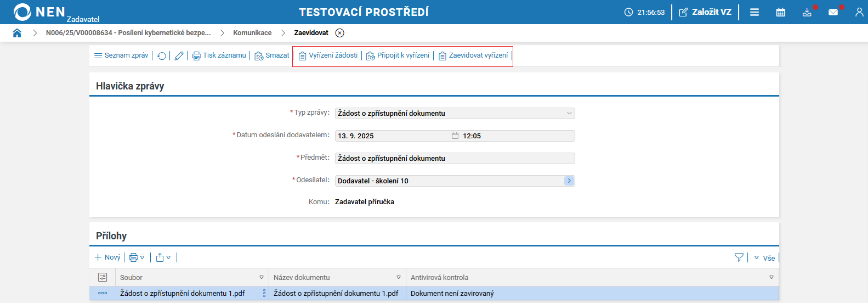Screen dimensions: 868x303
Task: Open the Vše filter dropdown
Action: (764, 258)
